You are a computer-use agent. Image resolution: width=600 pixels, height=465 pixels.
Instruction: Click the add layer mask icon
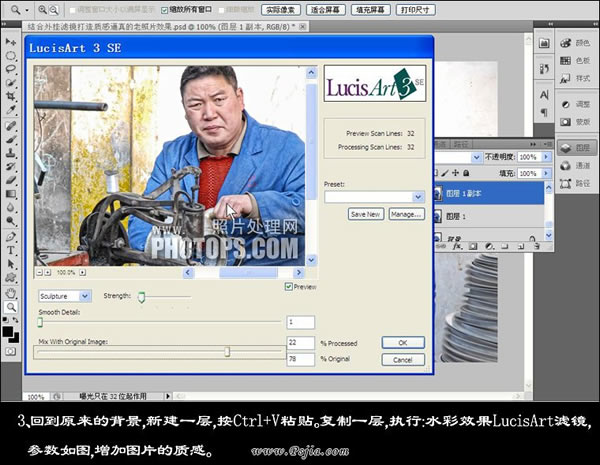(x=473, y=246)
